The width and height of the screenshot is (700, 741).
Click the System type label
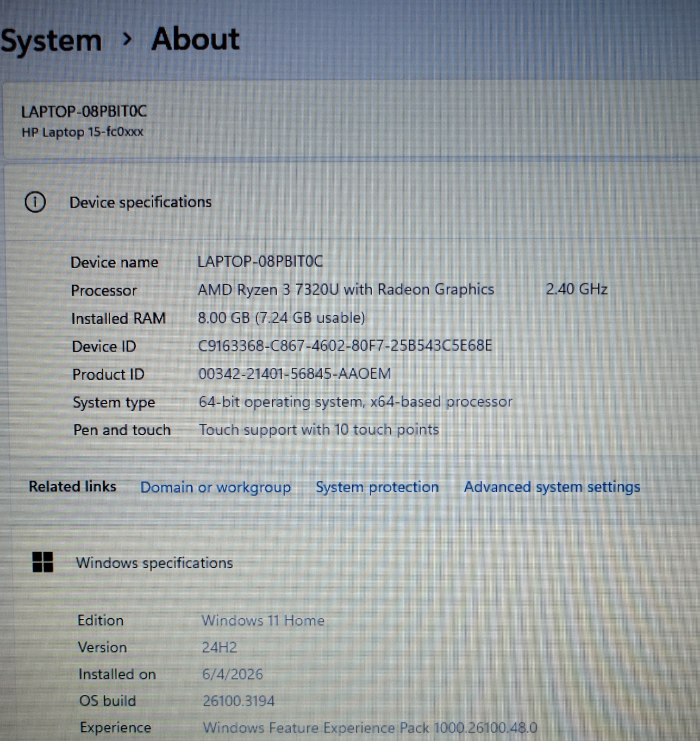click(x=114, y=402)
